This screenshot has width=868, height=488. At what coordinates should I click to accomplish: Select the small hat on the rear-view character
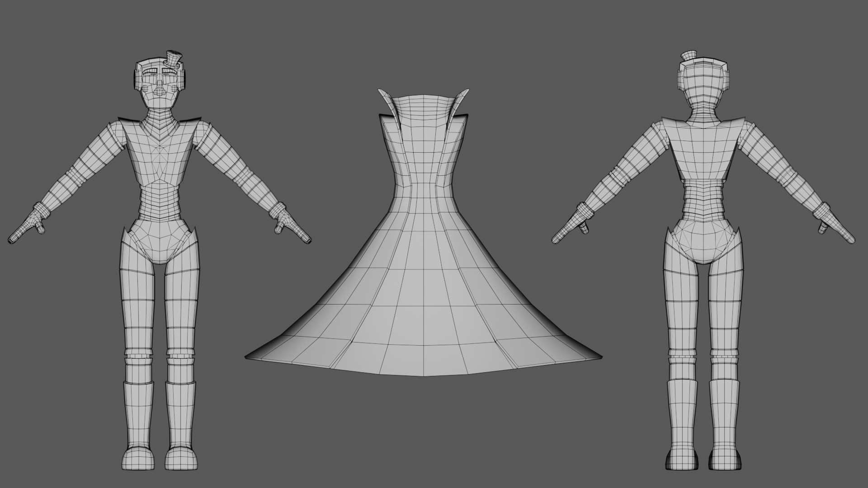(x=689, y=56)
